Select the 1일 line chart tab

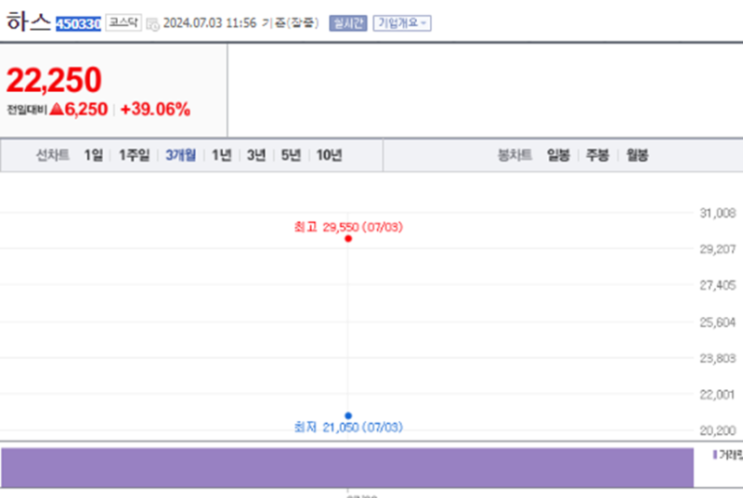coord(93,155)
